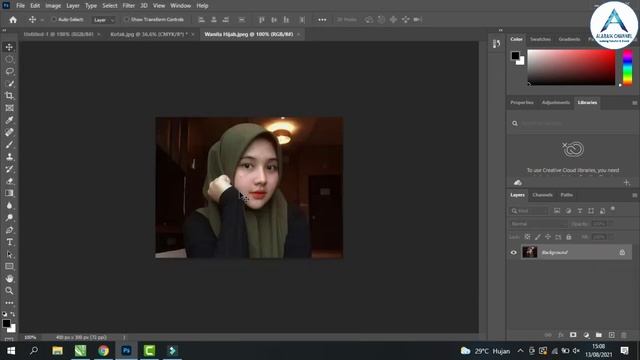Screen dimensions: 640x360
Task: Select the Eyedropper tool
Action: coord(9,120)
